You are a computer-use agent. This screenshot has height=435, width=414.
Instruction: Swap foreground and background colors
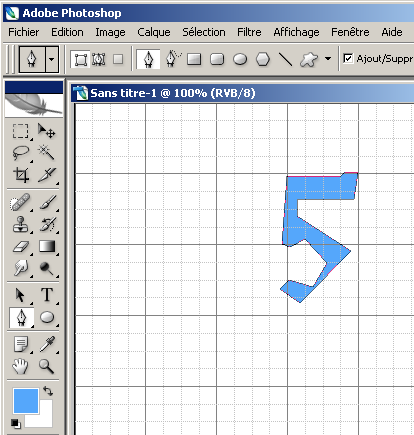[x=48, y=391]
